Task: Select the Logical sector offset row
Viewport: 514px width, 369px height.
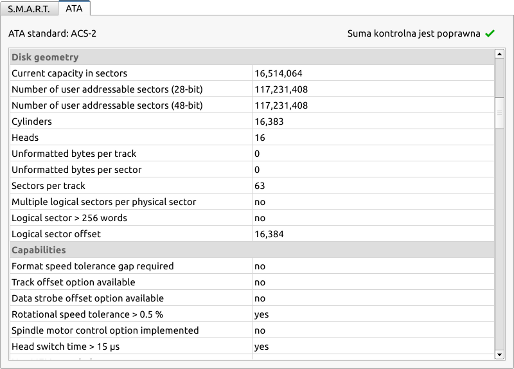Action: pos(252,234)
